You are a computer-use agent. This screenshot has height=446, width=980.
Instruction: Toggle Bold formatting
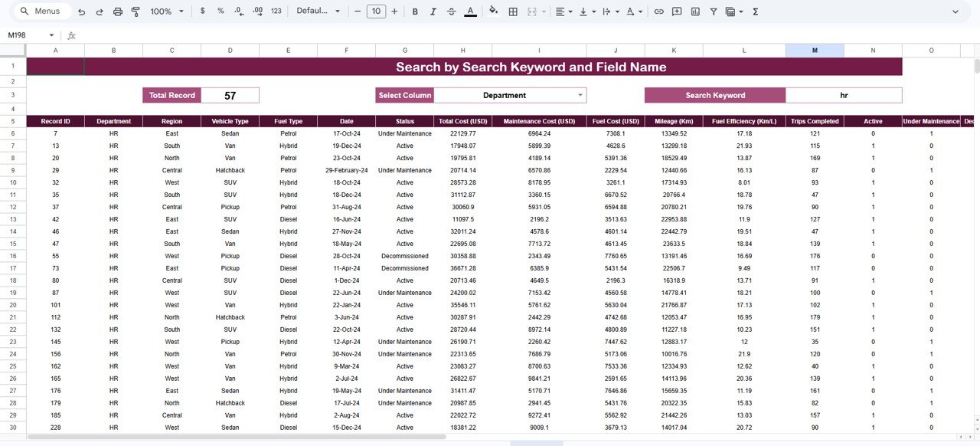tap(414, 11)
